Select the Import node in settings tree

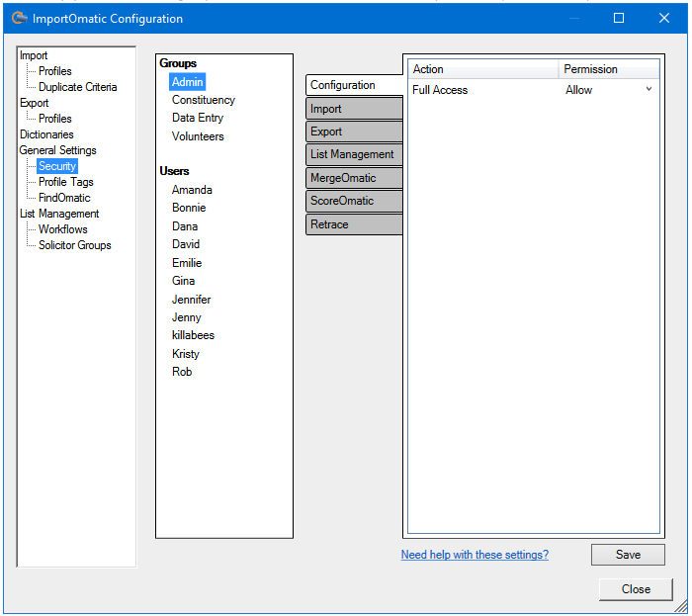click(34, 55)
